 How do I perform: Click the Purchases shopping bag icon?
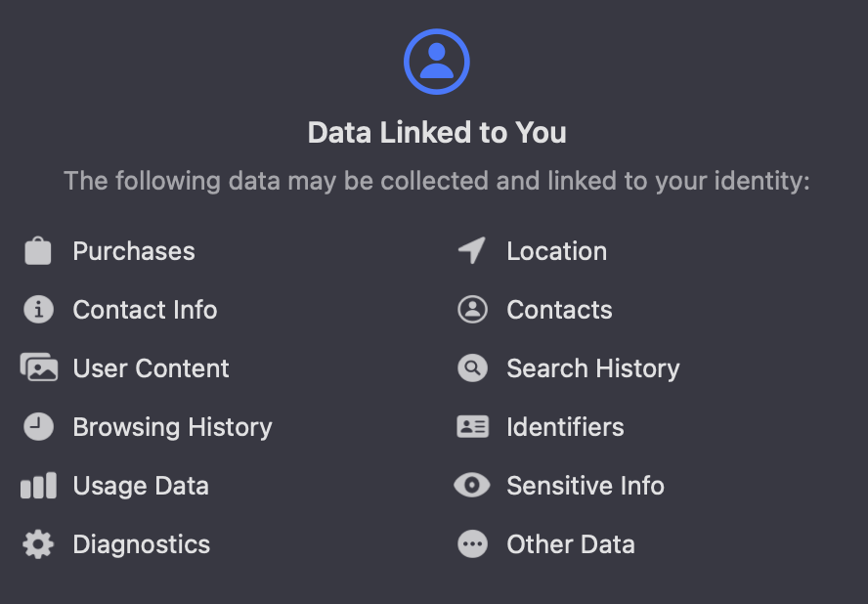(38, 251)
